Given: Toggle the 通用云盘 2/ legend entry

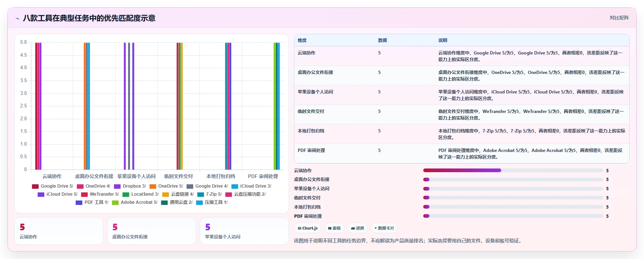Looking at the screenshot, I should tap(177, 202).
